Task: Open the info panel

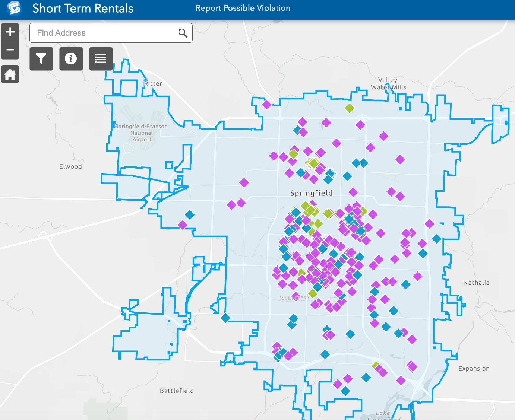Action: (71, 59)
